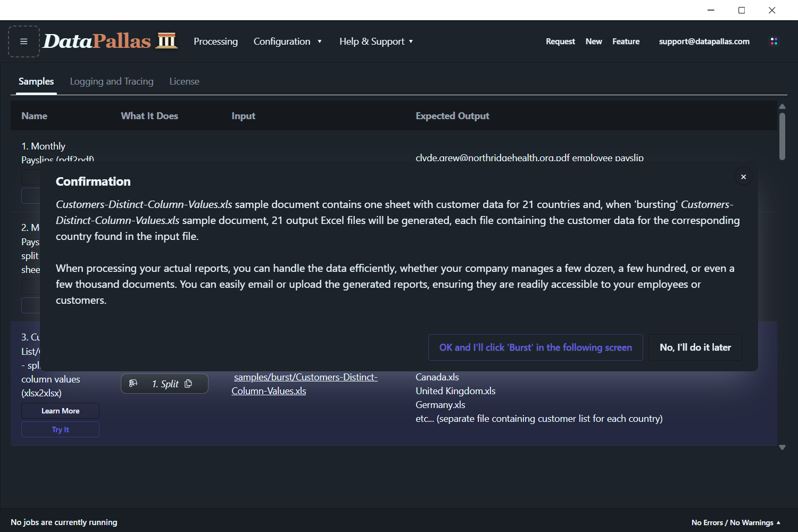The width and height of the screenshot is (798, 532).
Task: Click the 'No jobs are currently running' status
Action: [x=64, y=522]
